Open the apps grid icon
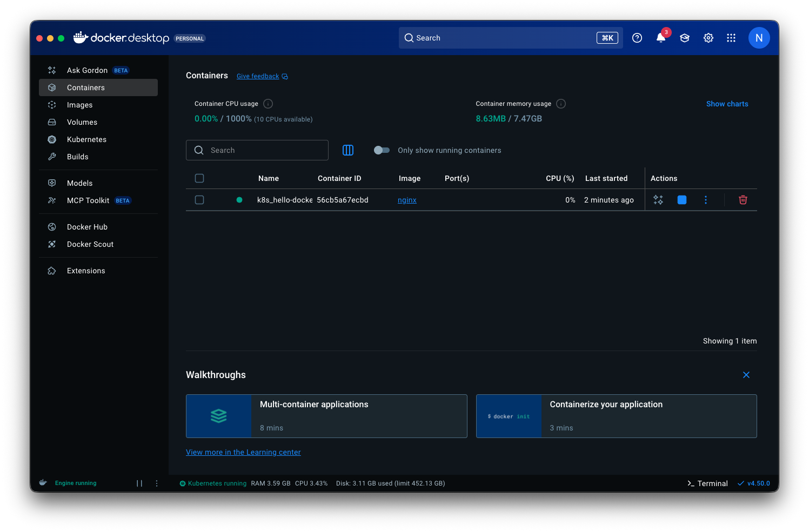This screenshot has width=809, height=532. click(x=731, y=38)
